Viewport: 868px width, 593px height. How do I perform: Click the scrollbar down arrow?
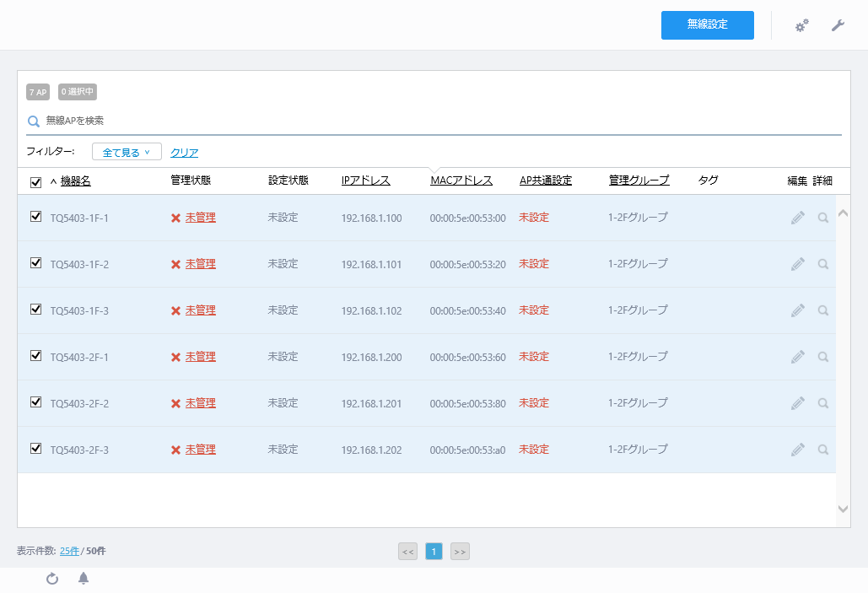click(843, 509)
